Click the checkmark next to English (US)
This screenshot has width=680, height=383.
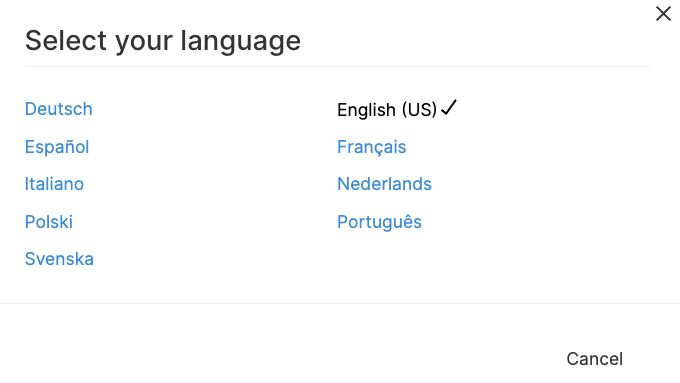(x=449, y=108)
